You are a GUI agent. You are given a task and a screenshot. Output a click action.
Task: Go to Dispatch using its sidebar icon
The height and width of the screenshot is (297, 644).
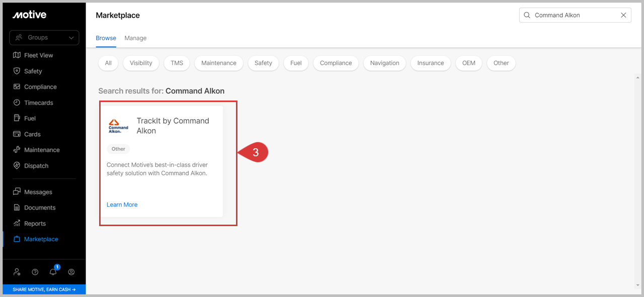17,166
